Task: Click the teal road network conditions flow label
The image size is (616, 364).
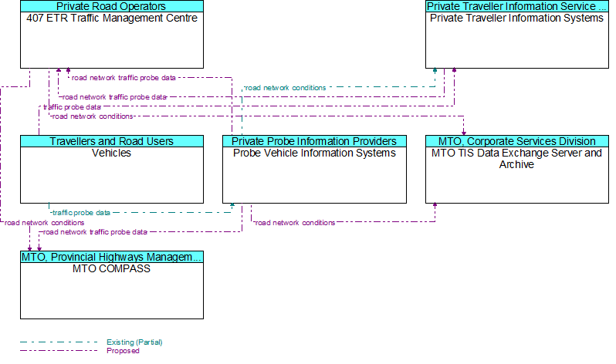Action: point(285,88)
